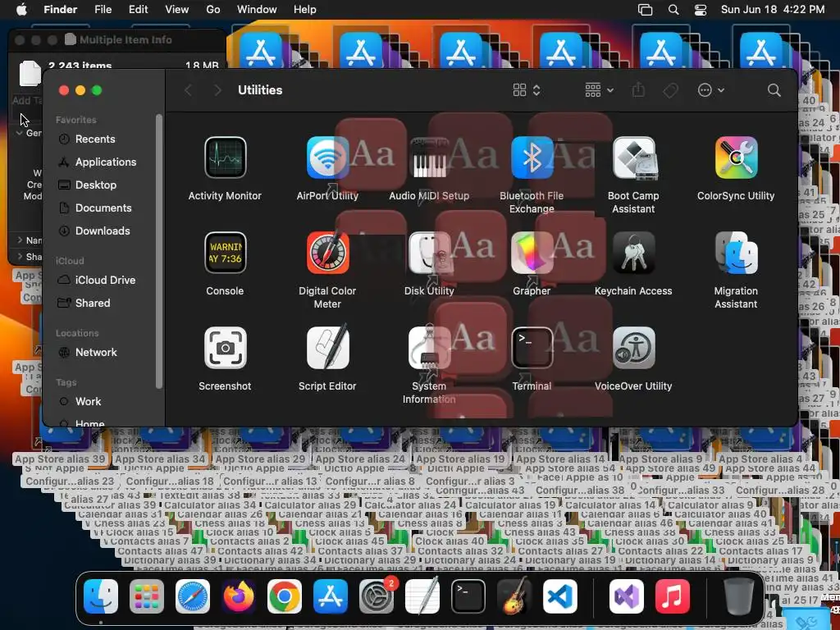
Task: Open Script Editor
Action: click(327, 348)
